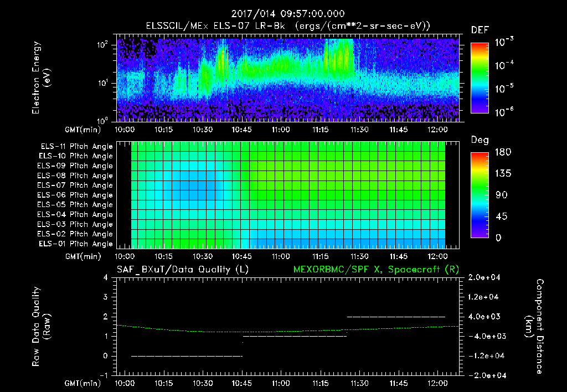567x392 pixels.
Task: Click the -1.2e+04 right axis tick label
Action: [486, 356]
